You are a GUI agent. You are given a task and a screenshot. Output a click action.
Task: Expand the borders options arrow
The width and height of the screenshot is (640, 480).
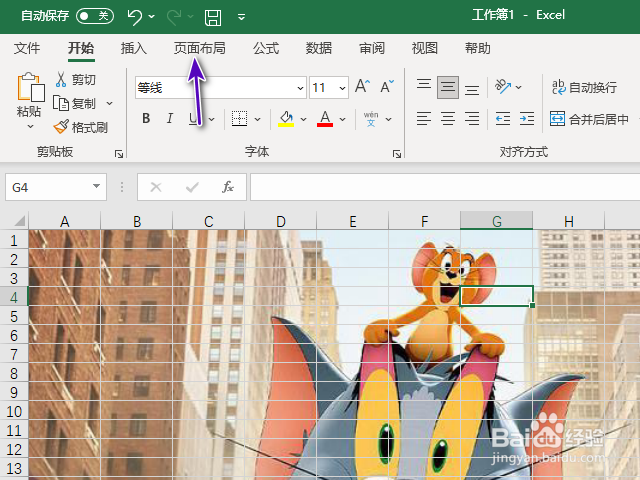258,119
